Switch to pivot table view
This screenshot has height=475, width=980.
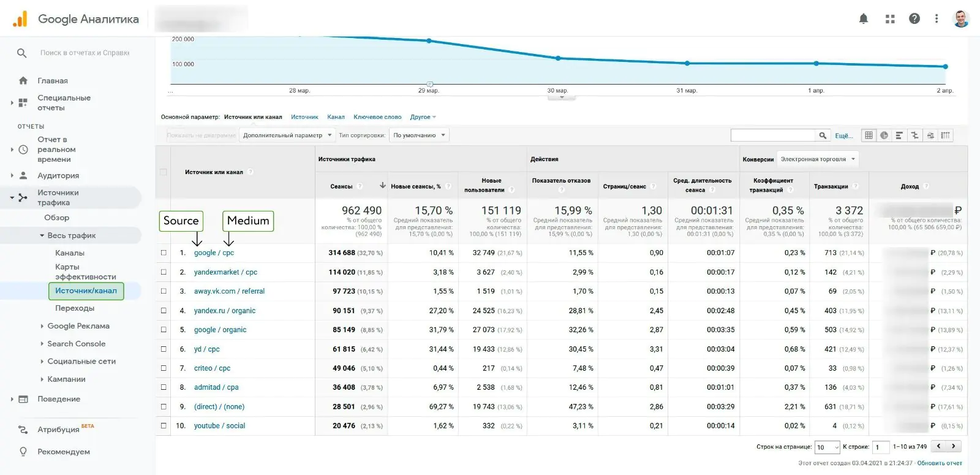[x=945, y=135]
